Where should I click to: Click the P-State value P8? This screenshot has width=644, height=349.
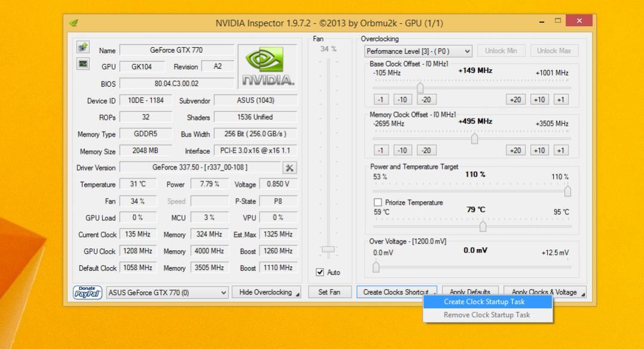[x=278, y=201]
